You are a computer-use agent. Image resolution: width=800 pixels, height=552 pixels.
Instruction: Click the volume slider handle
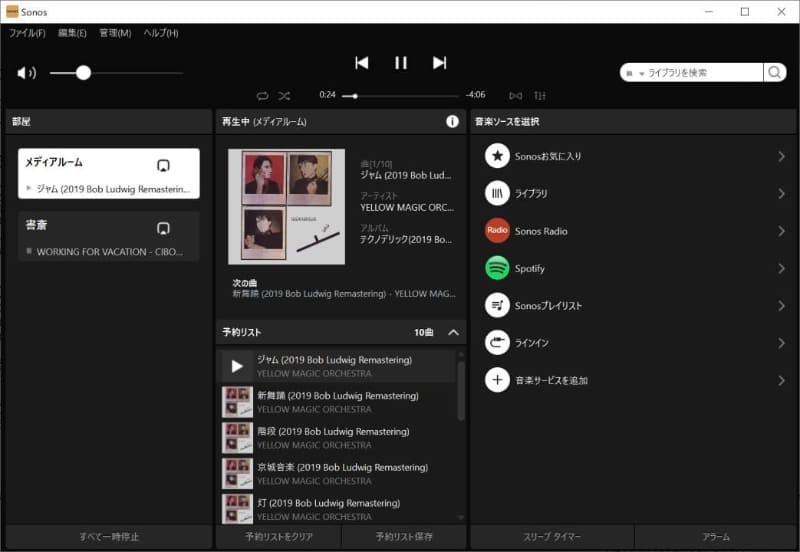(83, 73)
